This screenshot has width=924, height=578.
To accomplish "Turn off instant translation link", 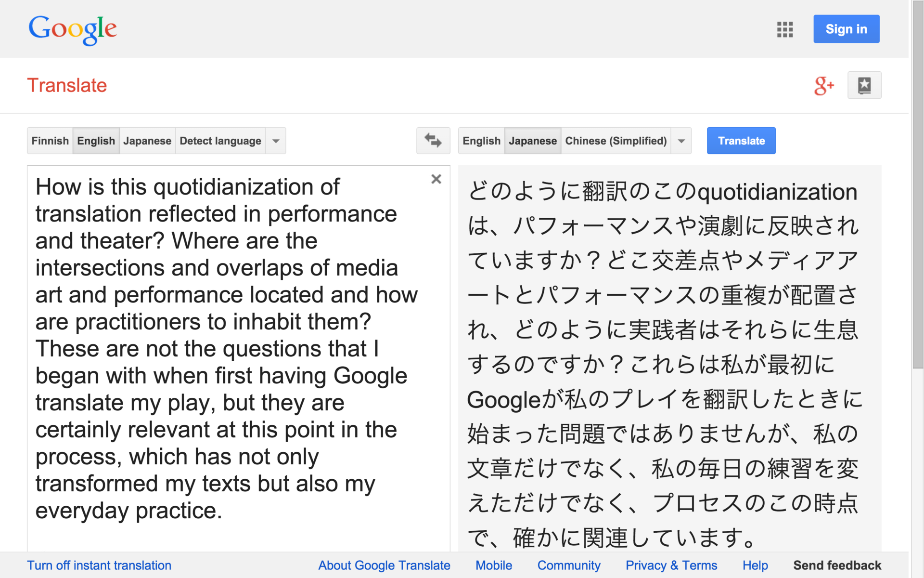I will coord(99,565).
